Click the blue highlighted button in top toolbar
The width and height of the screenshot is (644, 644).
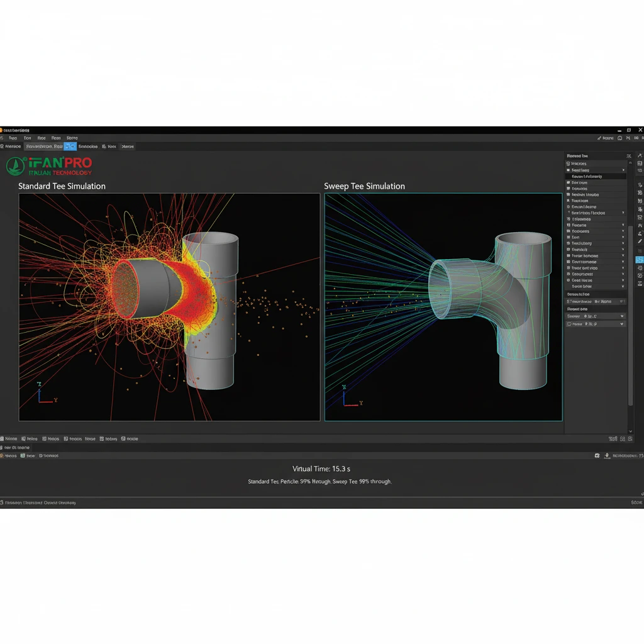click(70, 147)
